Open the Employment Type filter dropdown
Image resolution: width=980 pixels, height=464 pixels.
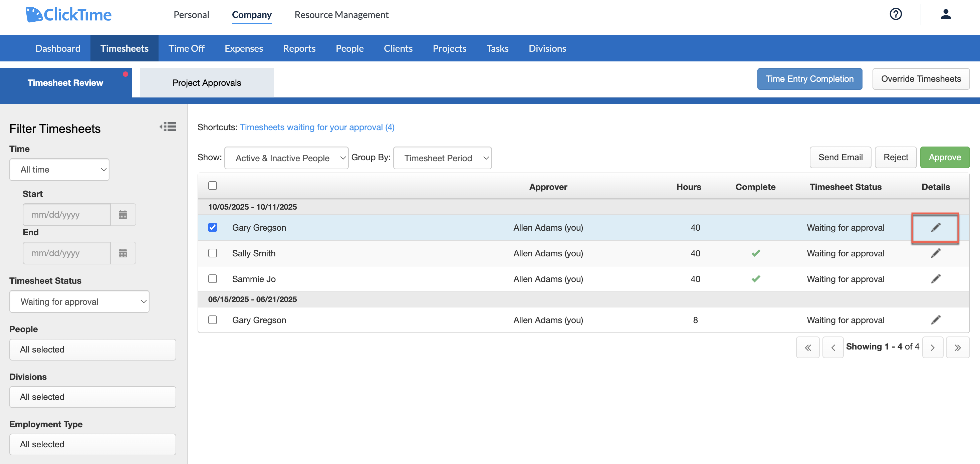coord(92,444)
